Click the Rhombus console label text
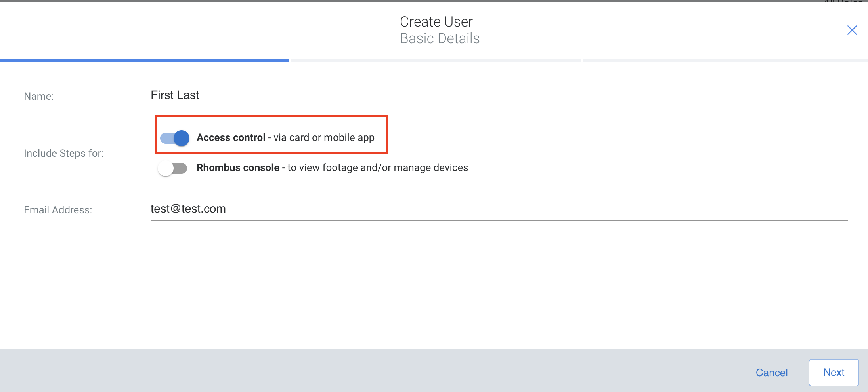 click(x=238, y=167)
